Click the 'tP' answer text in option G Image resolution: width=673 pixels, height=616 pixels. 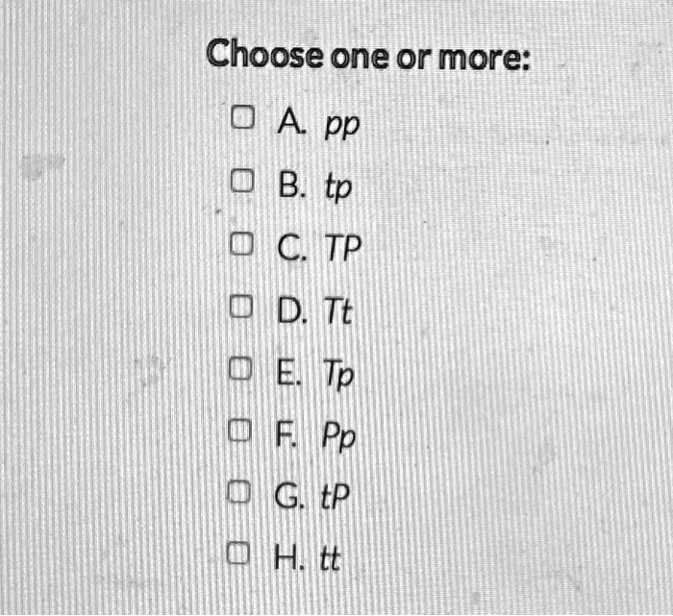pos(336,496)
